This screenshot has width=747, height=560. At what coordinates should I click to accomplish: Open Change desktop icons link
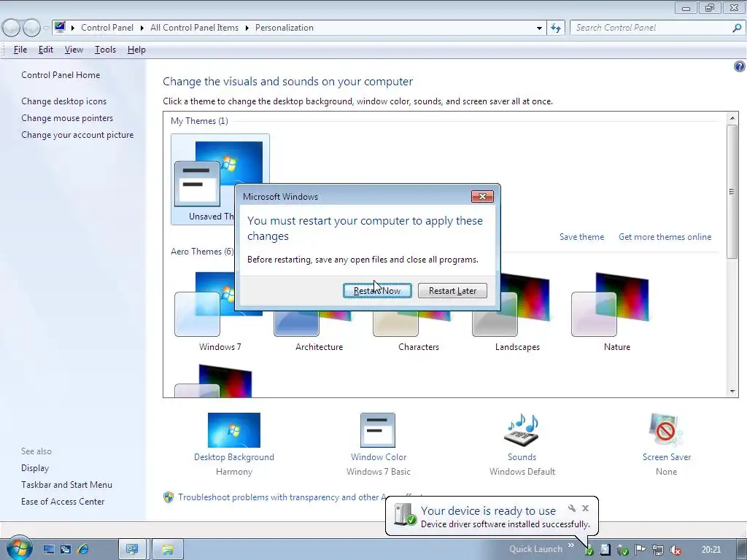coord(64,101)
